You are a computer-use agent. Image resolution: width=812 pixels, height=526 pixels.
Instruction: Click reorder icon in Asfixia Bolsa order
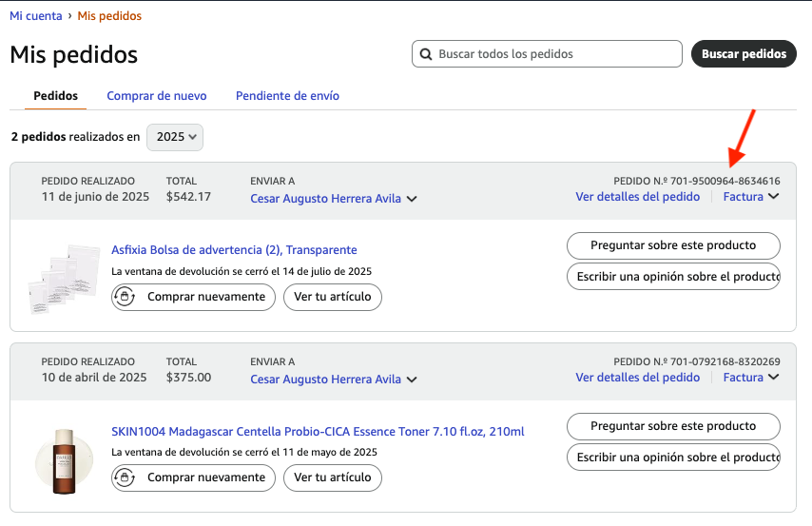125,297
